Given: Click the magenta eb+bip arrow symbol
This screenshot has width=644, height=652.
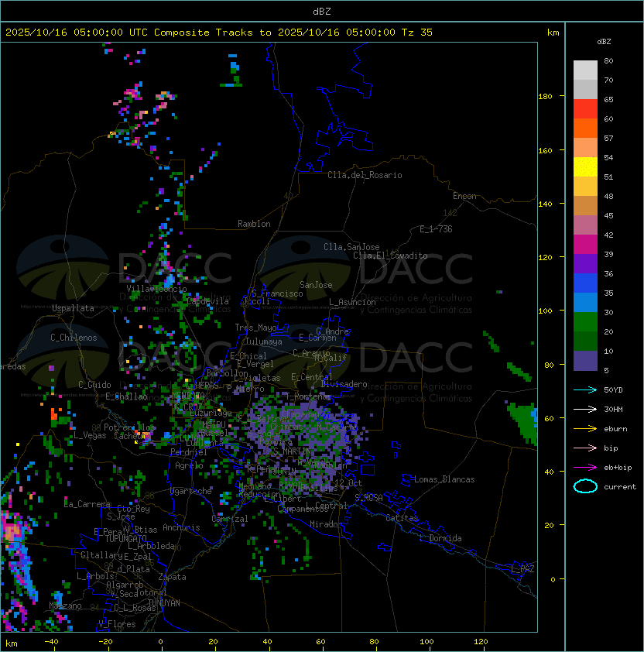Looking at the screenshot, I should [x=585, y=468].
